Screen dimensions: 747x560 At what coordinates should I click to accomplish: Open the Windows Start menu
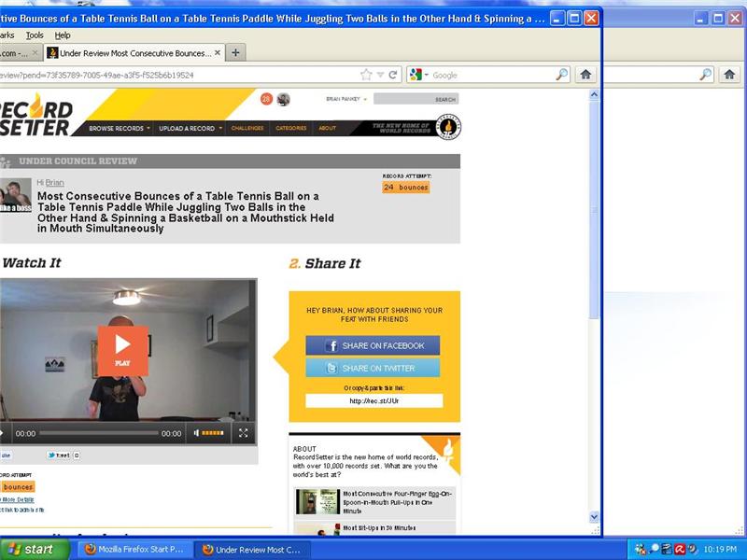pyautogui.click(x=35, y=549)
